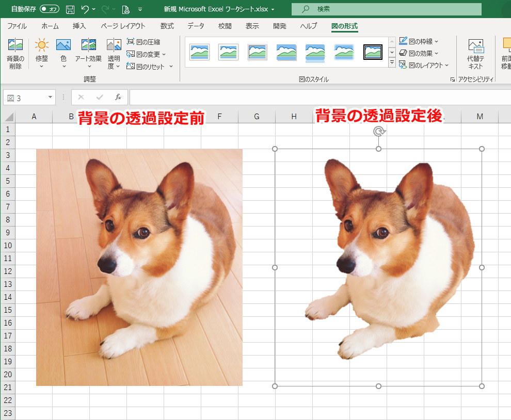This screenshot has height=420, width=511.
Task: Open アート効果 artistic effects
Action: tap(88, 54)
